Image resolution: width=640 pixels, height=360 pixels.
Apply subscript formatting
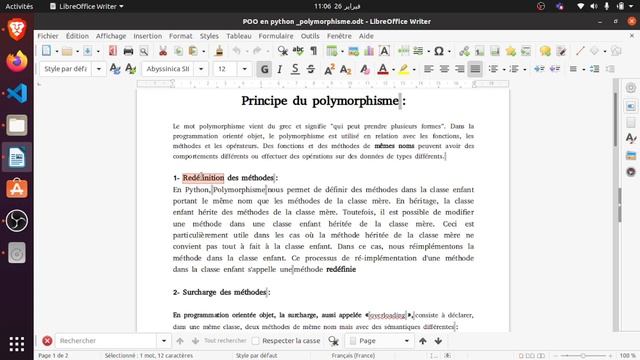pyautogui.click(x=345, y=69)
